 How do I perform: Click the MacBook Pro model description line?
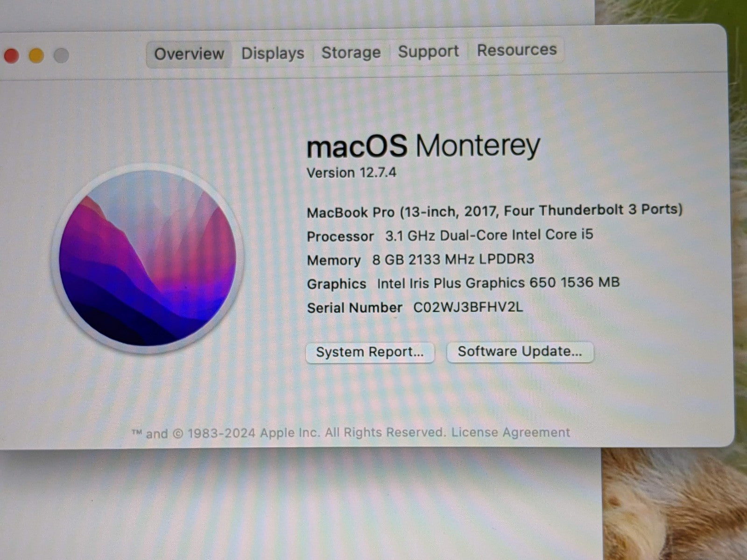494,211
